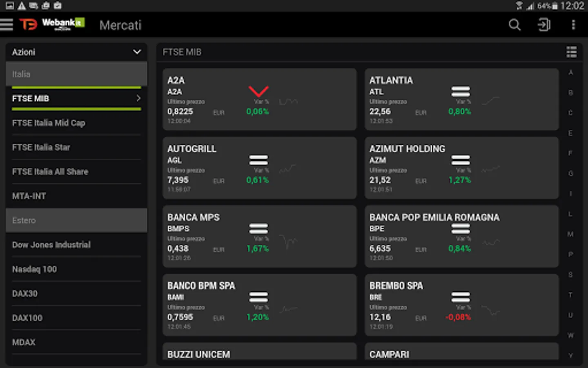Viewport: 588px width, 368px height.
Task: Open the A2A stock title
Action: [176, 81]
